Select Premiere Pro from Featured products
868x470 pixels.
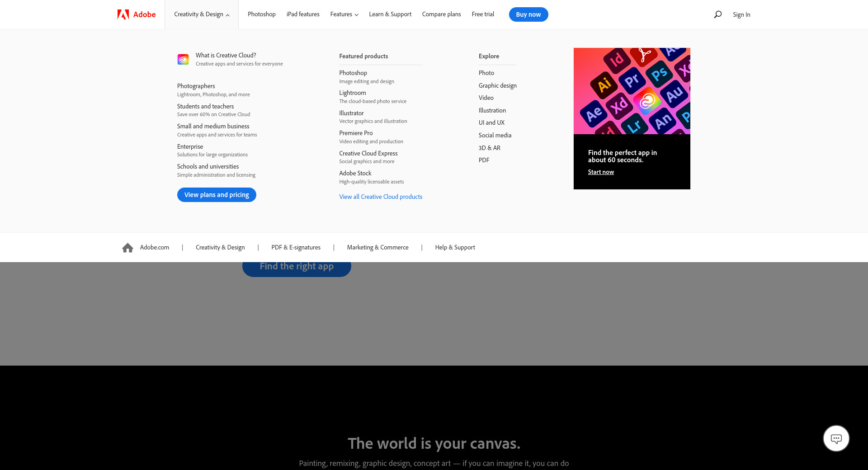(x=356, y=133)
